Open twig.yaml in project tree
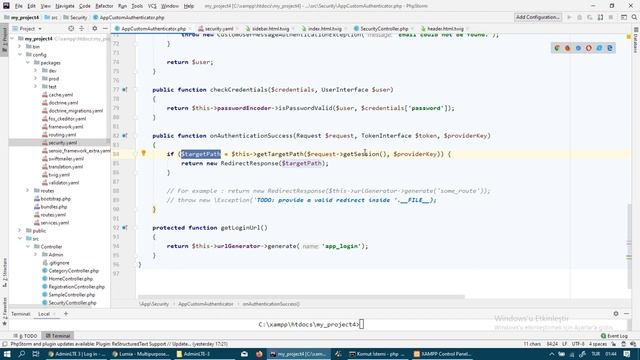The height and width of the screenshot is (360, 640). (x=59, y=175)
